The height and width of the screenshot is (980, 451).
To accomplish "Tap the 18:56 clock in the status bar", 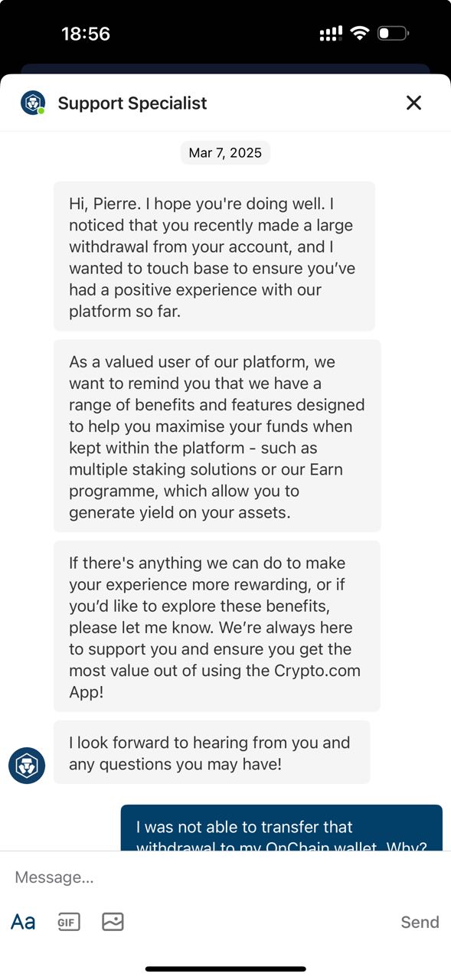I will coord(86,34).
